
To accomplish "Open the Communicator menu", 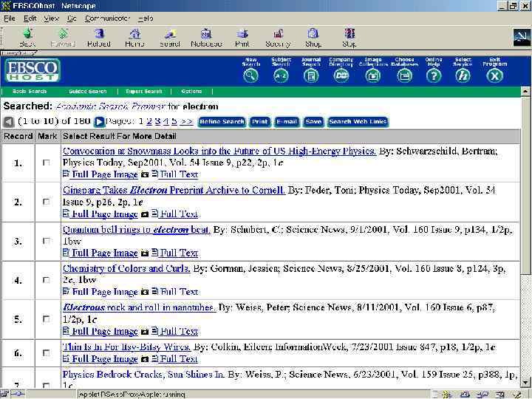I will pos(108,18).
